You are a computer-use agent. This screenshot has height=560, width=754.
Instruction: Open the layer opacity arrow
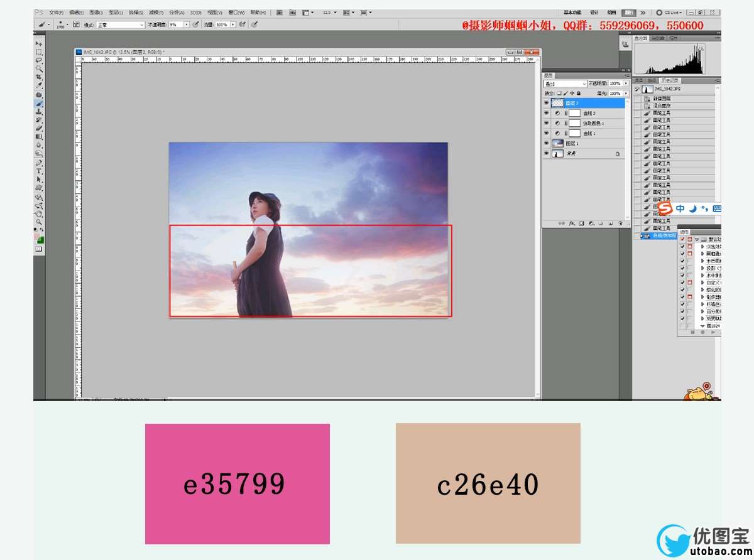pos(626,83)
